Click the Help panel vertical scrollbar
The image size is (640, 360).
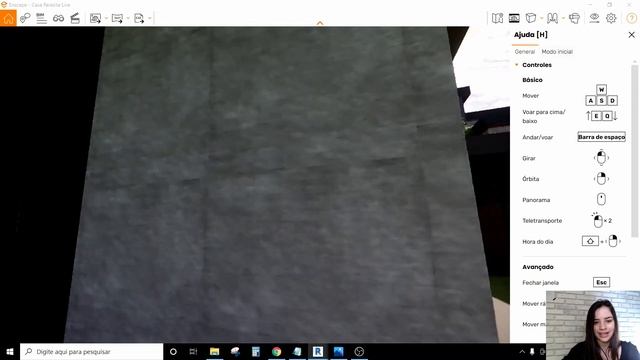[634, 150]
